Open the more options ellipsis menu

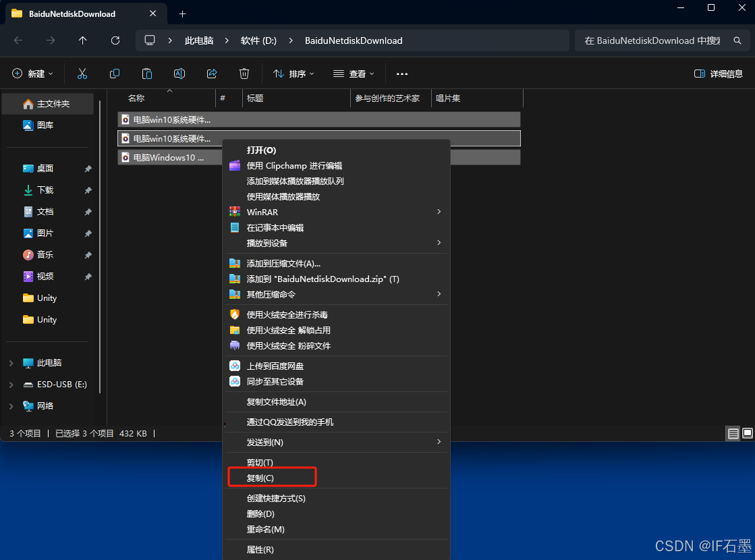402,74
